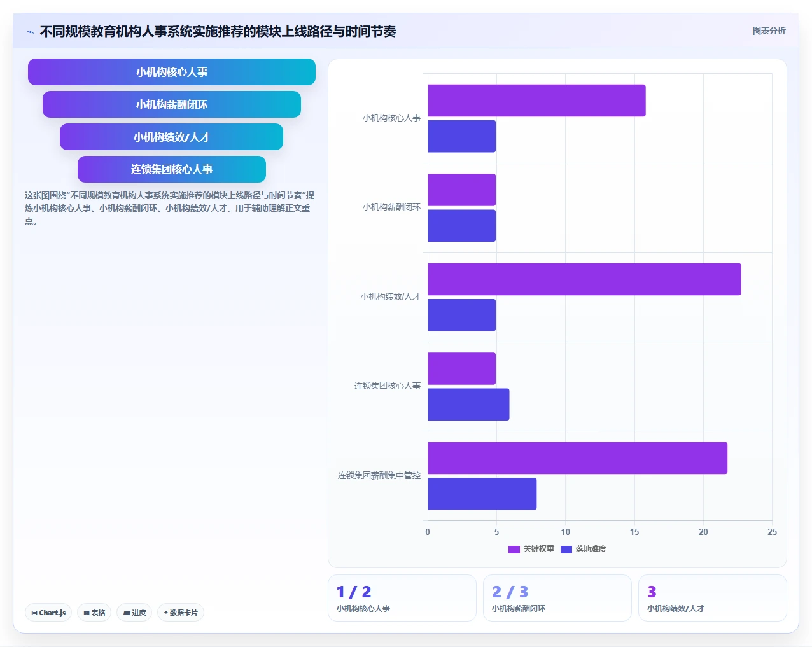Open the 1 / 2 小机构核心人事 data card
812x647 pixels.
coord(402,598)
